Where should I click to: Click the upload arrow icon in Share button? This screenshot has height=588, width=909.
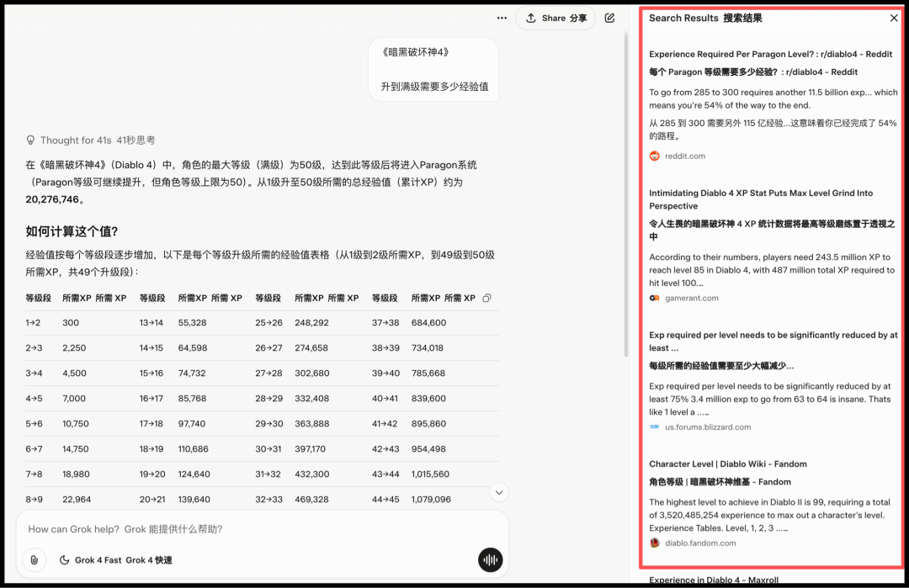(x=530, y=18)
